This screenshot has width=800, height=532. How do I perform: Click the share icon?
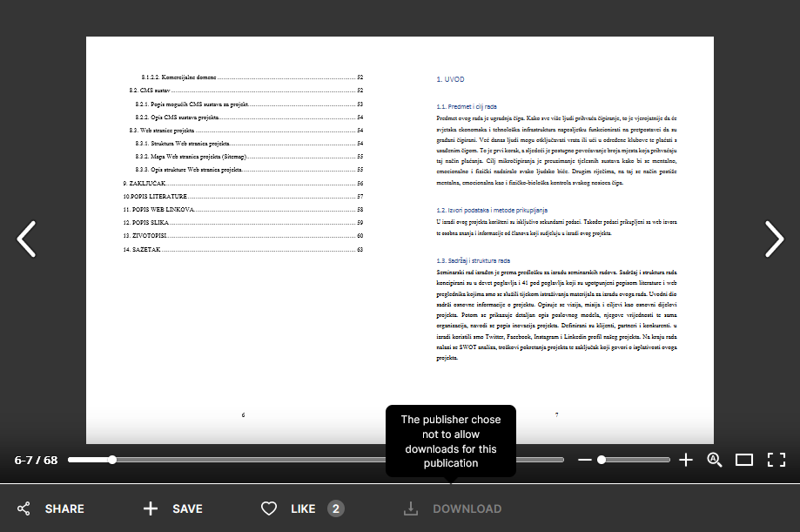click(24, 508)
